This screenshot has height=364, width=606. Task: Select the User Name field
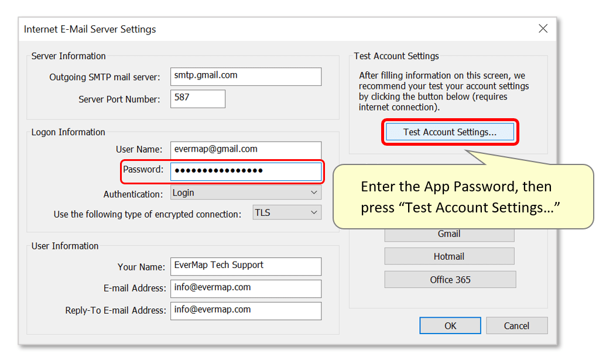pyautogui.click(x=245, y=150)
